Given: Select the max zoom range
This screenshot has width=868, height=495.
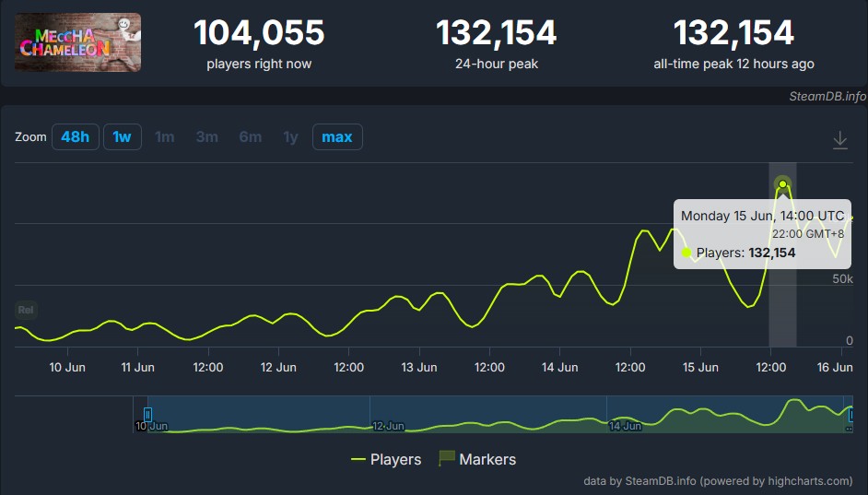Looking at the screenshot, I should [x=337, y=136].
